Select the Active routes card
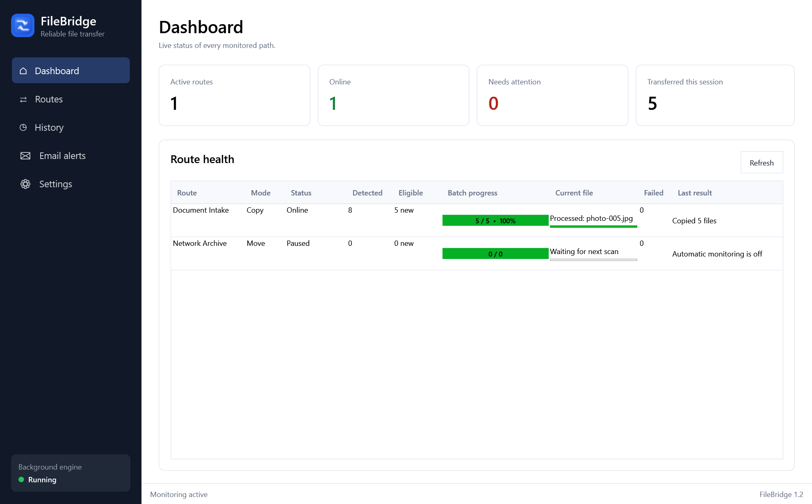Image resolution: width=812 pixels, height=504 pixels. coord(235,95)
